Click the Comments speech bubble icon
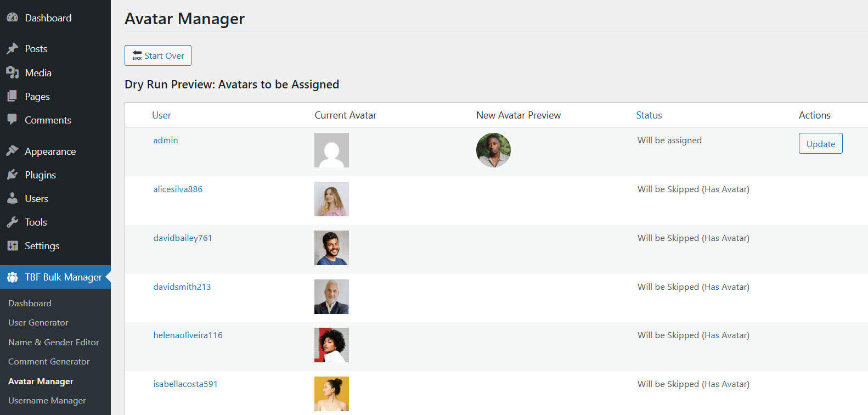Viewport: 868px width, 415px height. [x=12, y=120]
